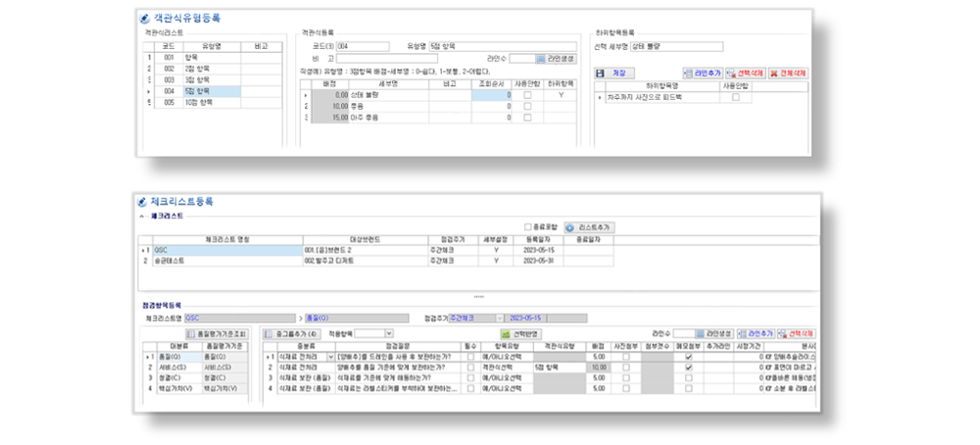980x445 pixels.
Task: Click 선택삭제 in the 점검항목등록 toolbar
Action: tap(797, 333)
